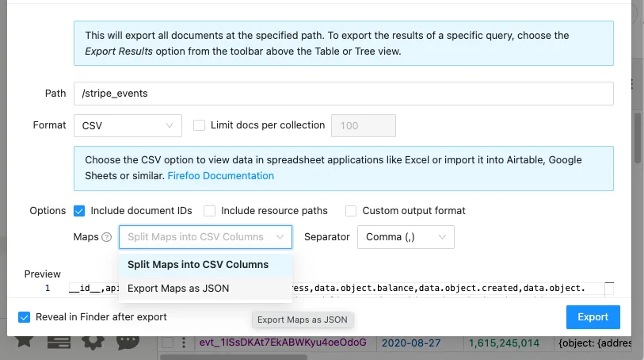This screenshot has width=644, height=360.
Task: Enable Limit docs per collection
Action: (x=199, y=125)
